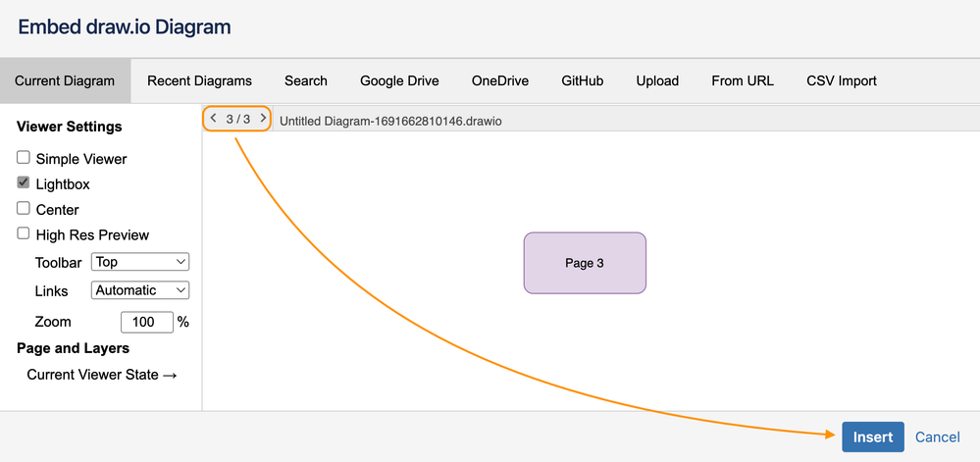
Task: Tick the Center checkbox
Action: click(x=24, y=208)
